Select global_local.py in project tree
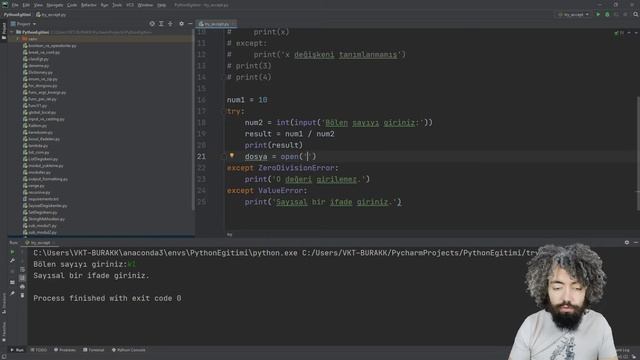 tap(40, 112)
